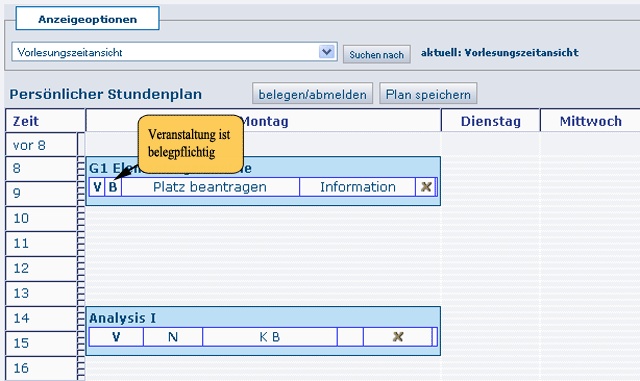
Task: Click the 8 time row label
Action: pyautogui.click(x=41, y=169)
